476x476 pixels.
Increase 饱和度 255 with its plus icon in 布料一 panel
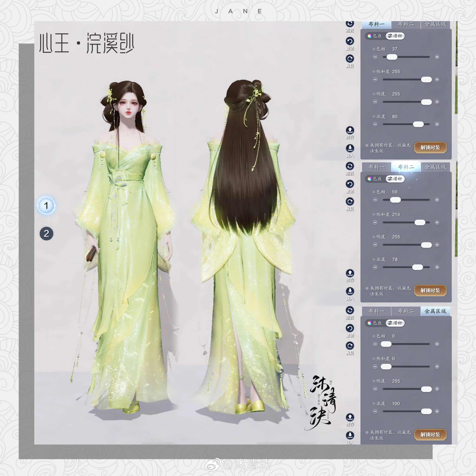click(437, 80)
